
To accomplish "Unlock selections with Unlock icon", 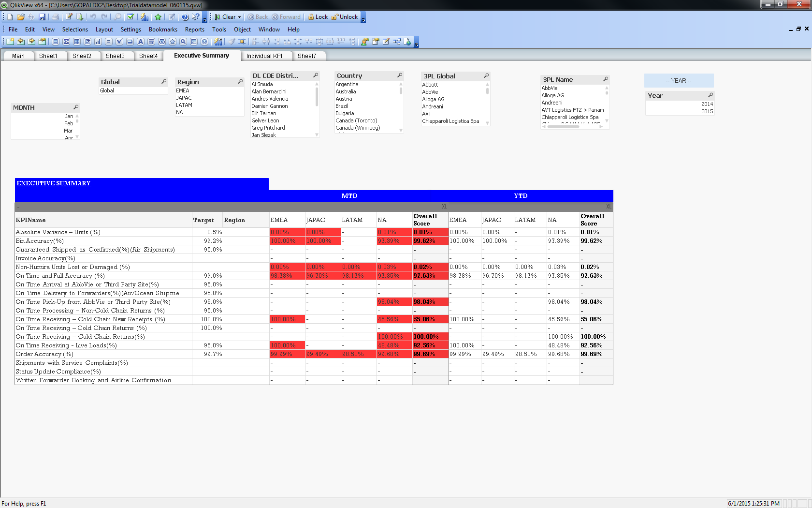I will click(x=345, y=17).
